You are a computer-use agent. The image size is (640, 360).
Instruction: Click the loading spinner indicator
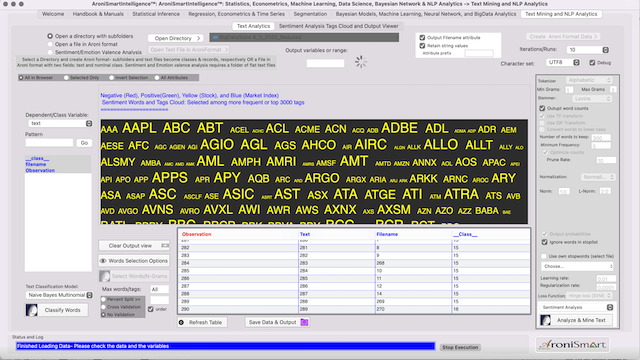tap(360, 62)
